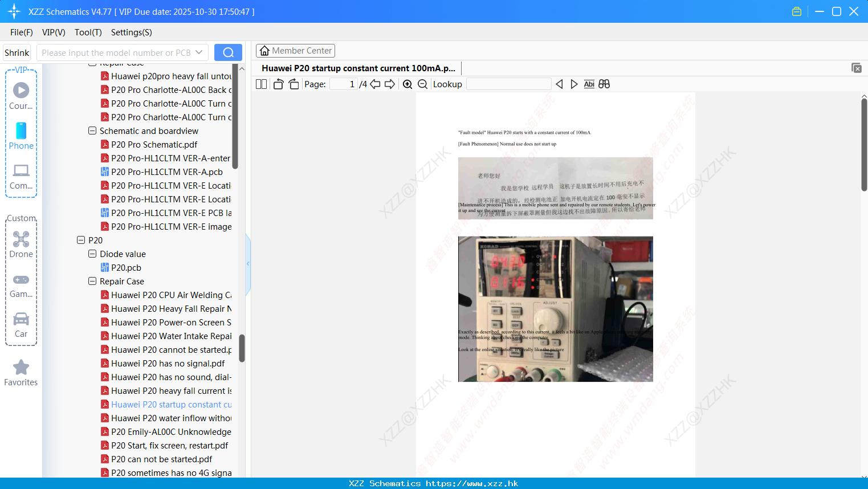Click the detach window icon at right of tab bar
This screenshot has width=868, height=489.
tap(857, 68)
